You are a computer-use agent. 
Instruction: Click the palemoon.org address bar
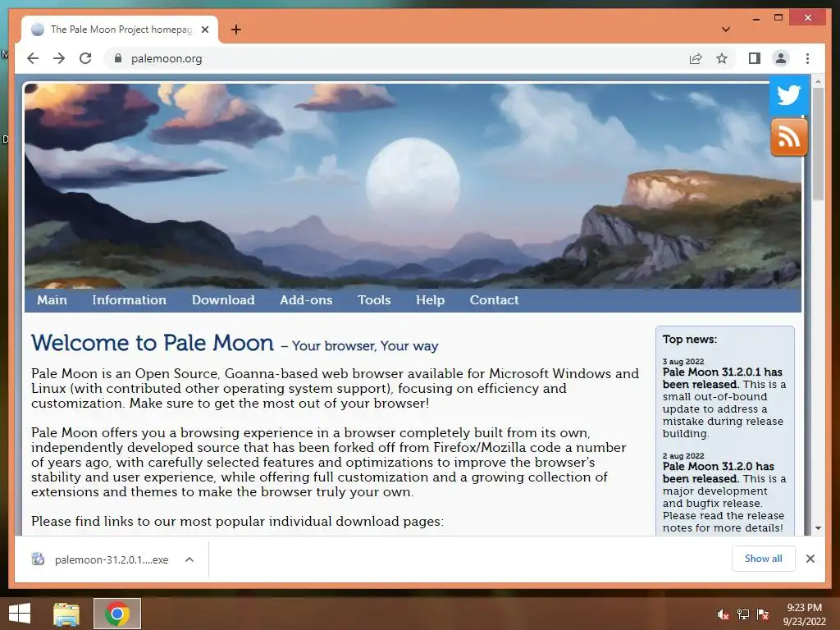tap(396, 58)
